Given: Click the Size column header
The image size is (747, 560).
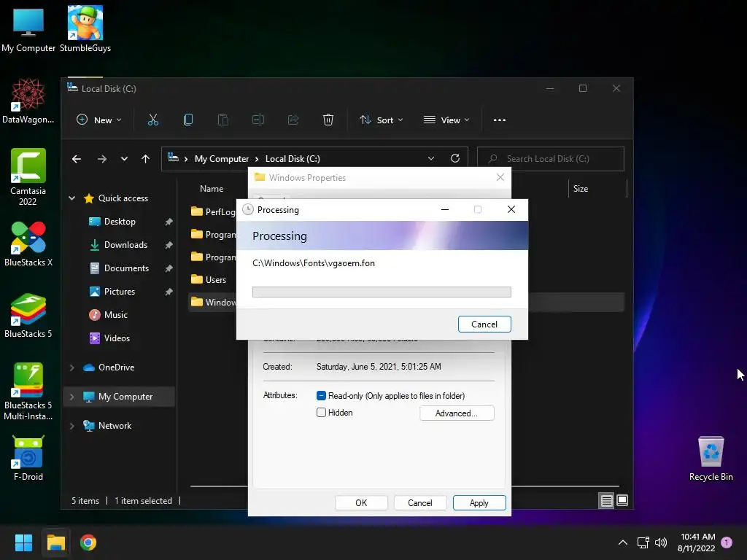Looking at the screenshot, I should click(x=580, y=189).
